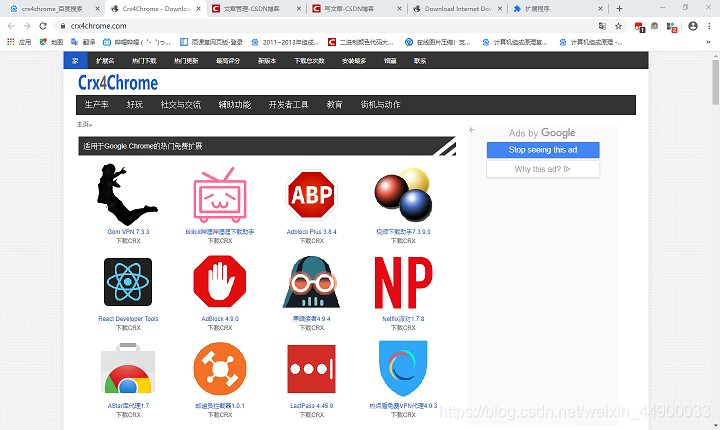This screenshot has width=720, height=430.
Task: Open the bilibili bookmark
Action: [x=136, y=42]
